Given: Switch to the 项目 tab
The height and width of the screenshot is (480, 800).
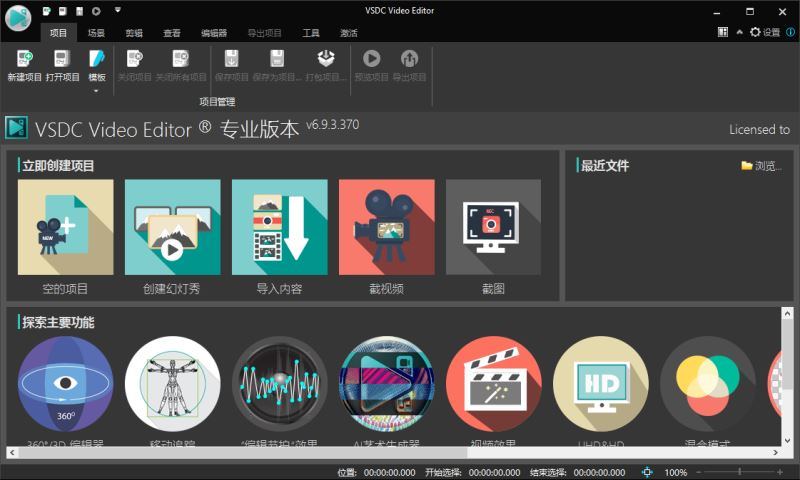Looking at the screenshot, I should coord(58,33).
